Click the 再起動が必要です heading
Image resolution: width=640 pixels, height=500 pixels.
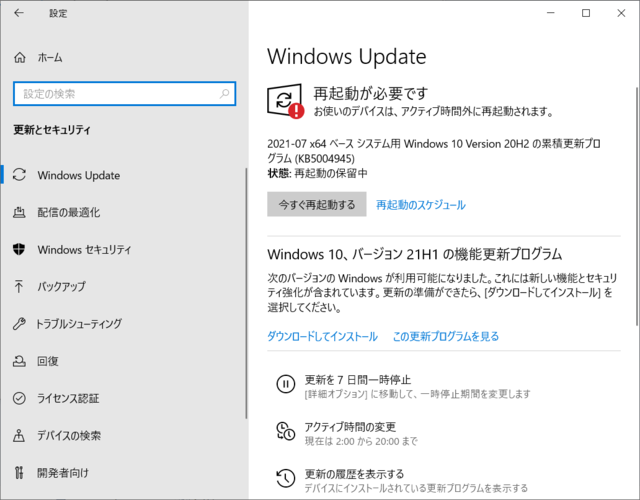(371, 93)
